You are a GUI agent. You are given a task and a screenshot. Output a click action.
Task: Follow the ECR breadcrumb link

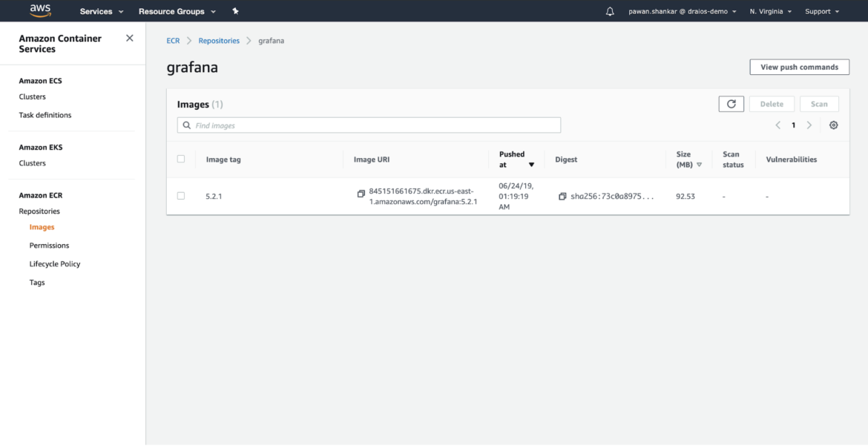[174, 41]
